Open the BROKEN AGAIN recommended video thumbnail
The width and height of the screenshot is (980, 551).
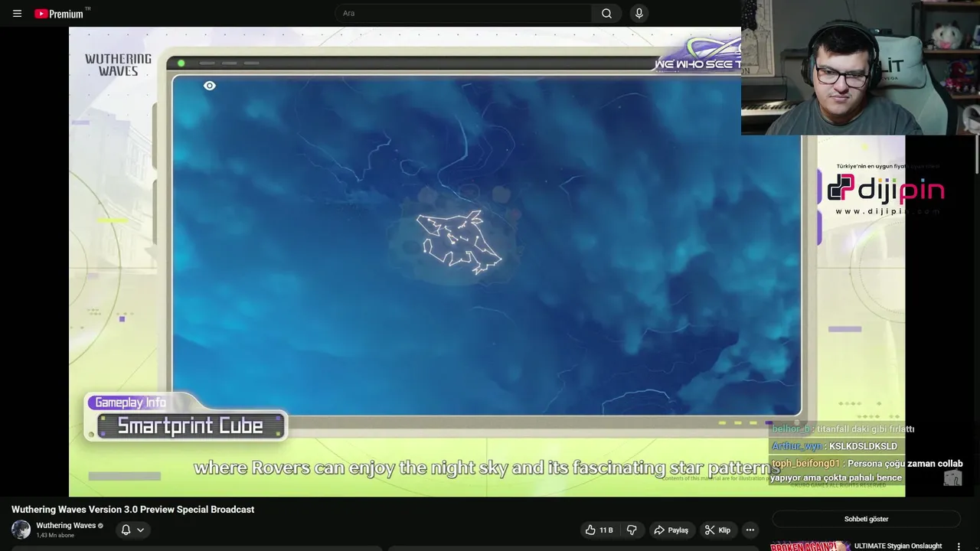(810, 546)
